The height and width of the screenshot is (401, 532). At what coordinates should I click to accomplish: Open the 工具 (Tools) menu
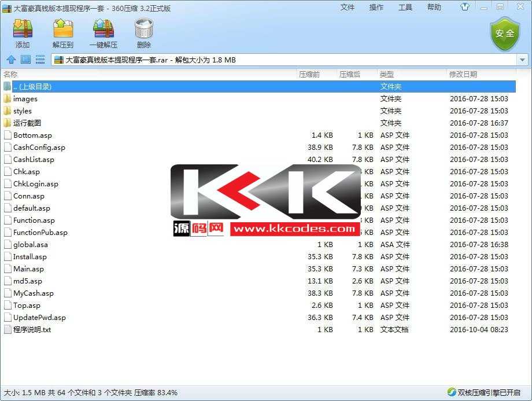[x=405, y=8]
